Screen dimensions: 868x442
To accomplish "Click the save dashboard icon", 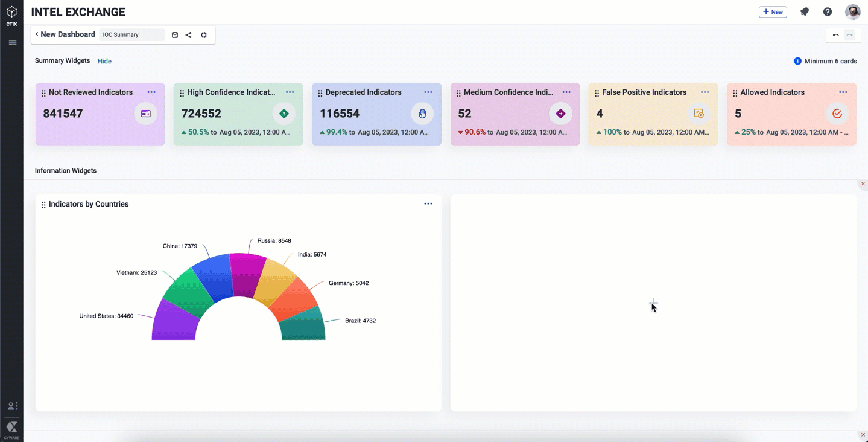I will click(175, 35).
